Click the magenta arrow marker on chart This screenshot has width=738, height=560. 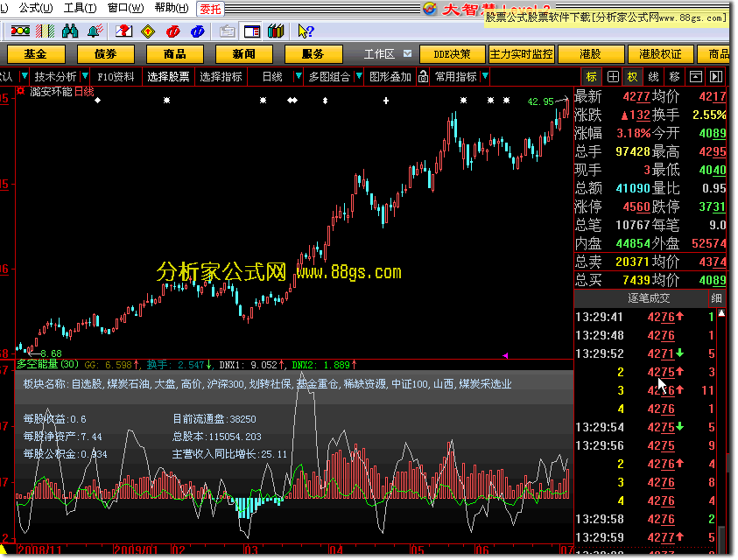[x=505, y=356]
